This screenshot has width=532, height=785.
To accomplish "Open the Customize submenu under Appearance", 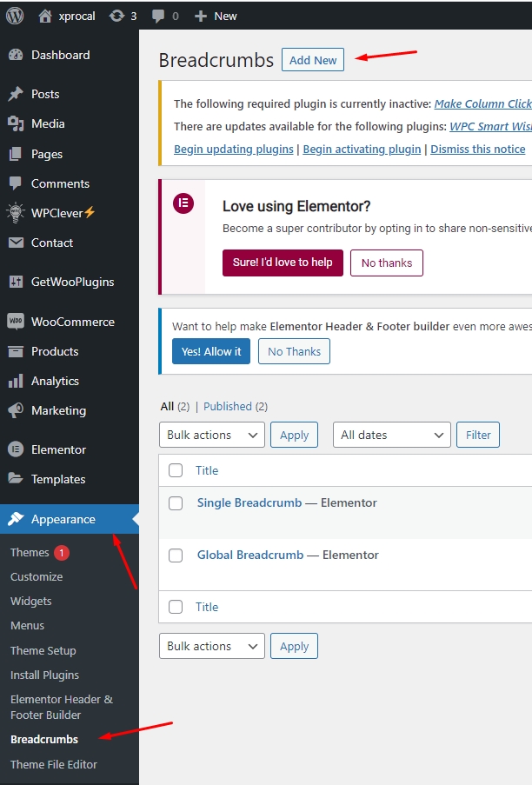I will pos(37,576).
